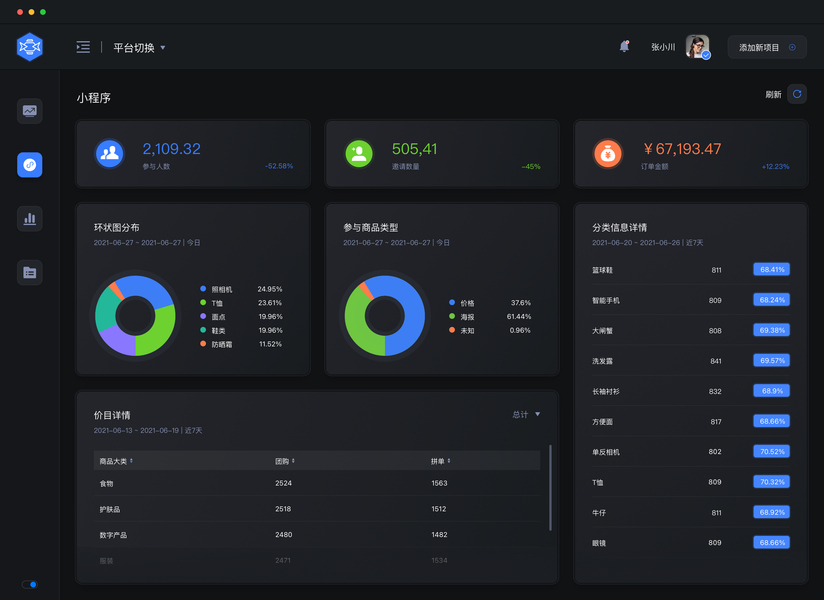This screenshot has width=824, height=600.
Task: Select the 食物 table row
Action: click(317, 483)
